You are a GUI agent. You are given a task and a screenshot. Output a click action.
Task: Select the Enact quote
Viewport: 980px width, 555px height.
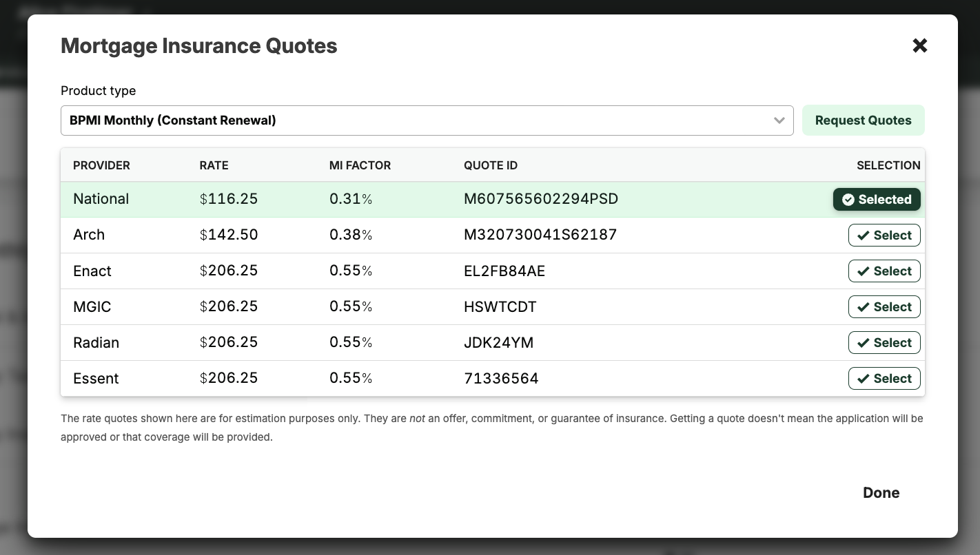(x=884, y=271)
